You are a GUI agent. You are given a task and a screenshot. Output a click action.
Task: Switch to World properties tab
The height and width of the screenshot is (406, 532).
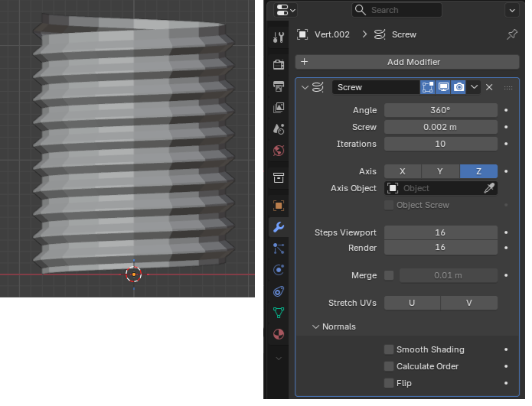[x=279, y=150]
